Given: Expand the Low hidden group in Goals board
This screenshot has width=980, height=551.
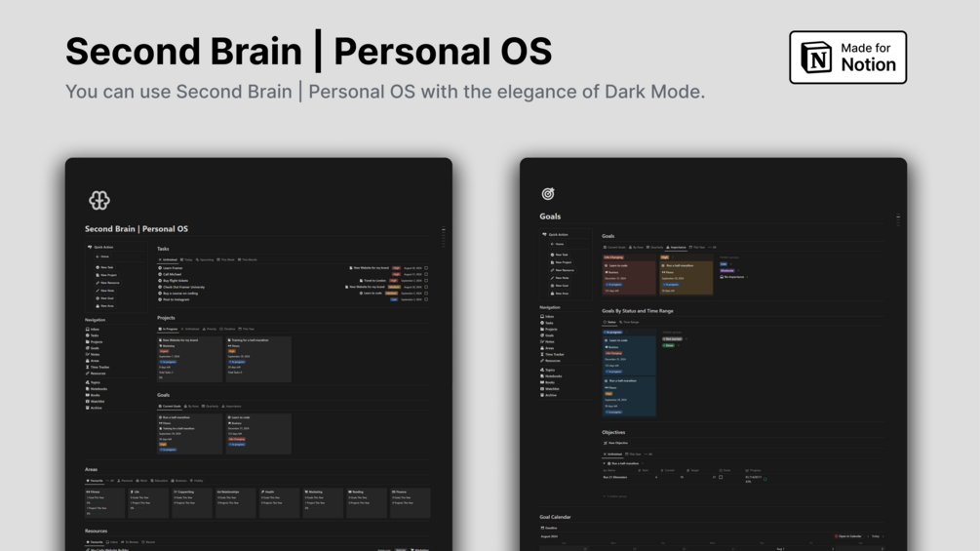Looking at the screenshot, I should coord(724,263).
